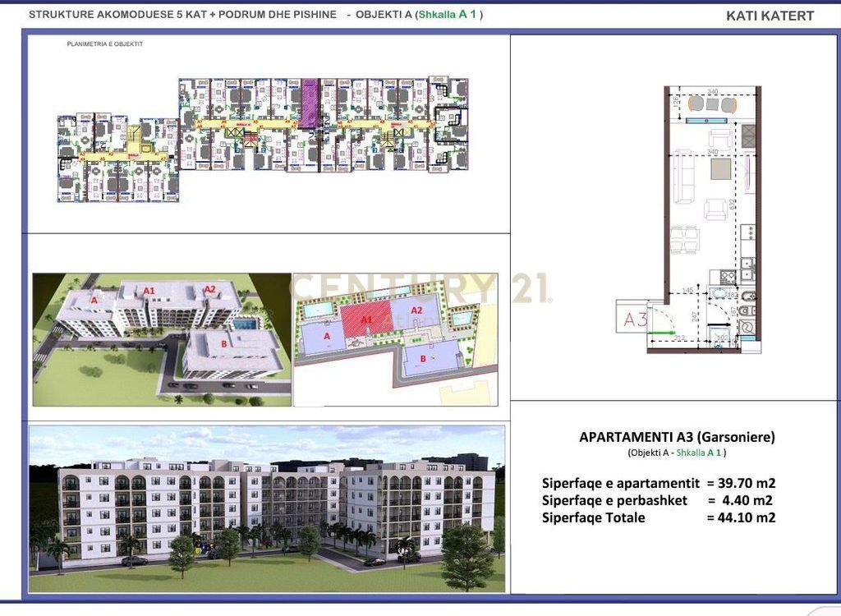Click the Siperfaqe Totale 44.10 m2 line
The height and width of the screenshot is (616, 841).
(x=658, y=517)
